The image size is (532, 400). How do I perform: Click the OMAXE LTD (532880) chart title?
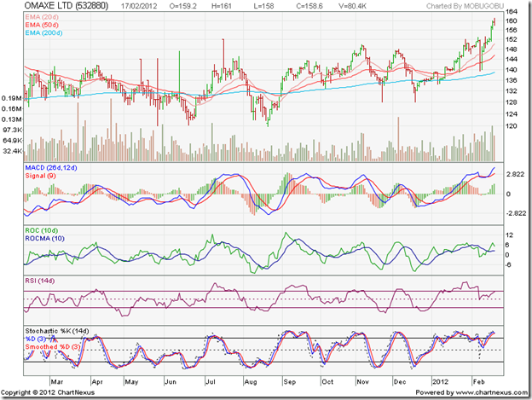click(x=66, y=5)
